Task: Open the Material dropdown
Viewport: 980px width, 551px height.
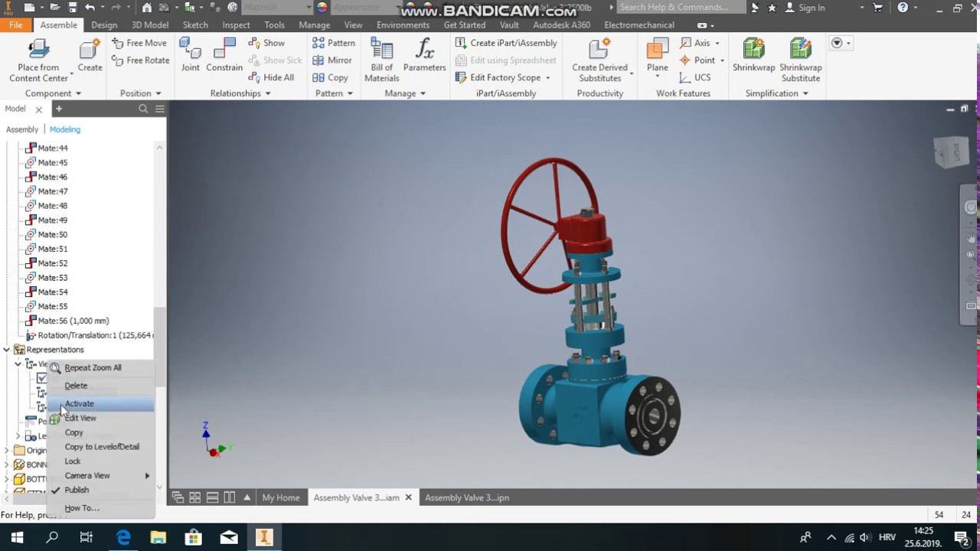Action: pyautogui.click(x=309, y=8)
